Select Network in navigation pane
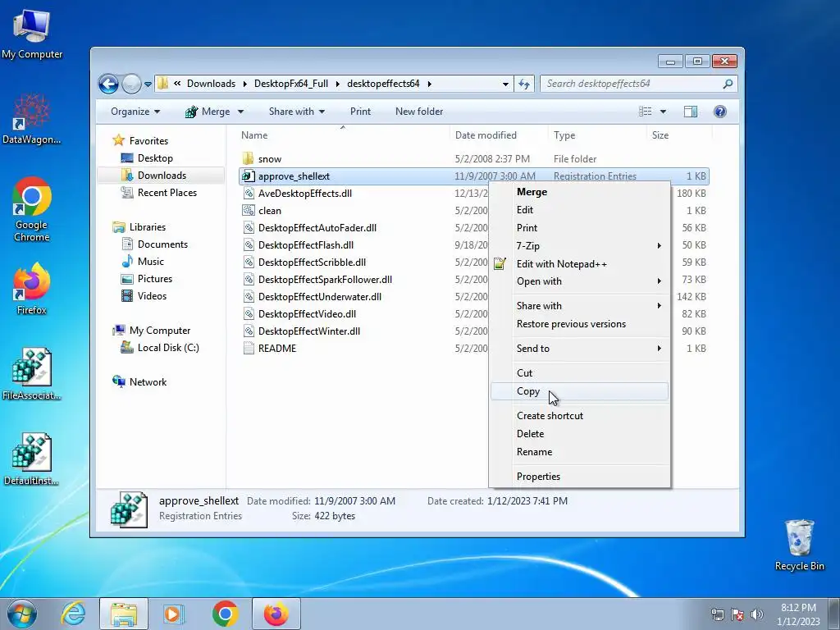 tap(148, 382)
